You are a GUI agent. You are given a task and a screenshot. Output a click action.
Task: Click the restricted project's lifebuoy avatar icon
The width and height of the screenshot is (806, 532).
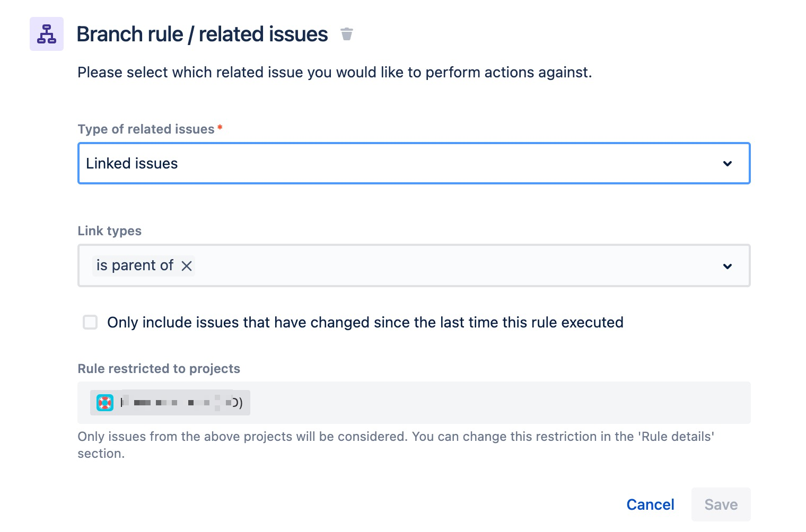(105, 403)
